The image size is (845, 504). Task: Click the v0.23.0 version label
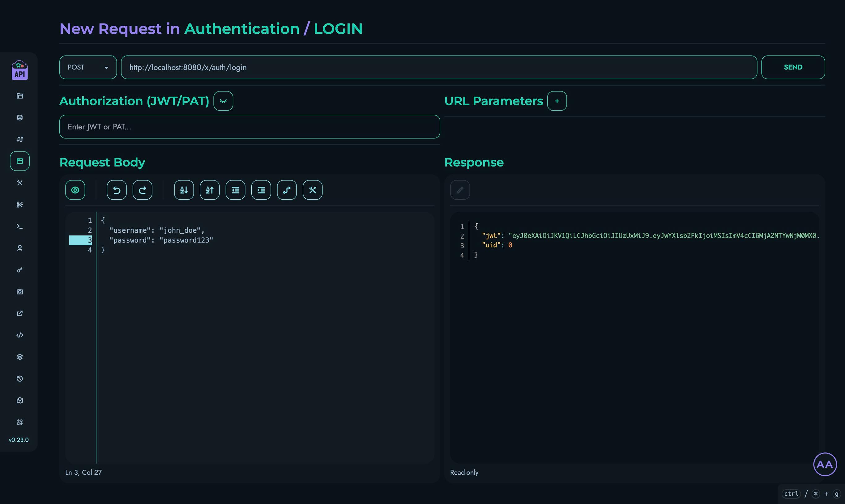19,440
